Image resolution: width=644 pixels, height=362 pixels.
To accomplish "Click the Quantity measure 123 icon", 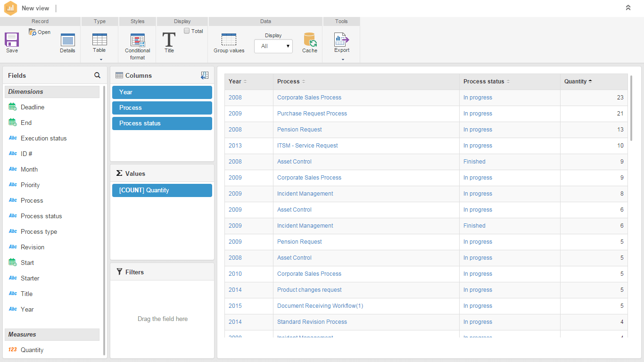I will pos(13,350).
